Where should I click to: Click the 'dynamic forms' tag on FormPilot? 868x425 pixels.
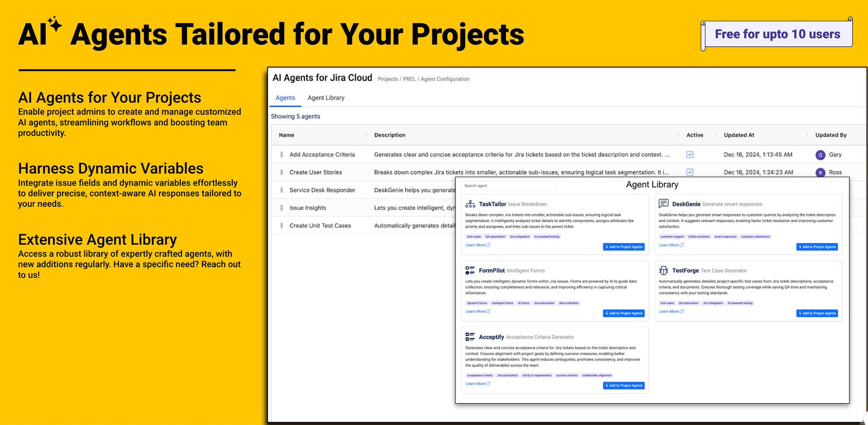477,303
